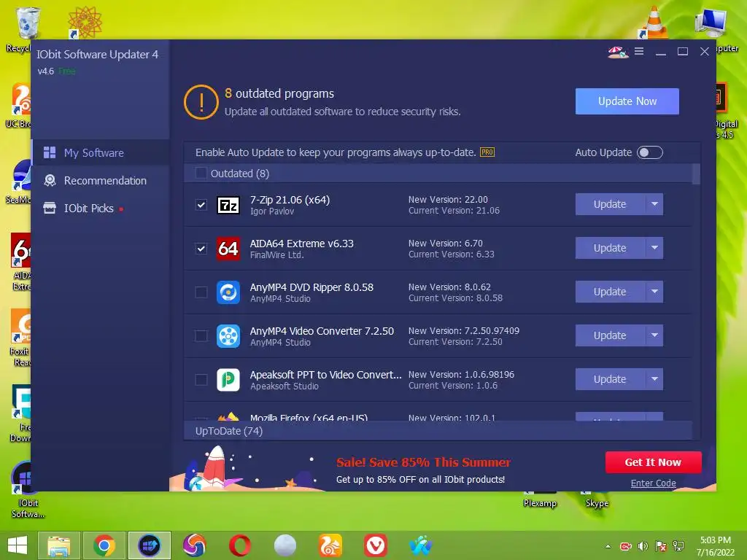Click the Update Now button
Viewport: 747px width, 560px height.
point(627,101)
